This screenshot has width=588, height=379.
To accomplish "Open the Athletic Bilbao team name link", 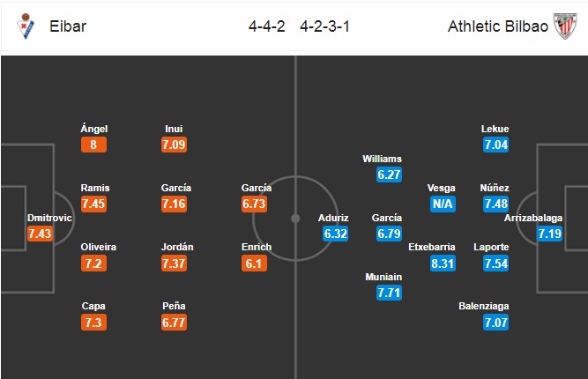I will click(x=496, y=26).
